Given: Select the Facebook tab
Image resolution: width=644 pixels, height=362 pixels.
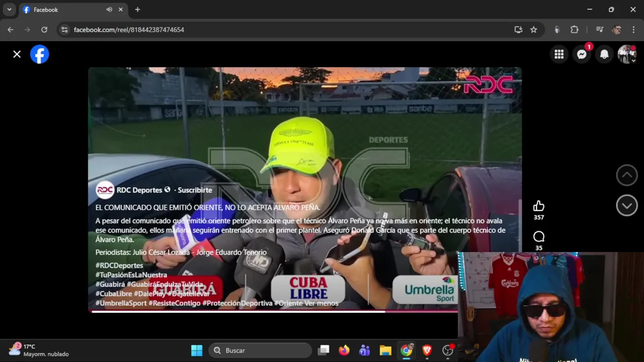Looking at the screenshot, I should [x=72, y=10].
